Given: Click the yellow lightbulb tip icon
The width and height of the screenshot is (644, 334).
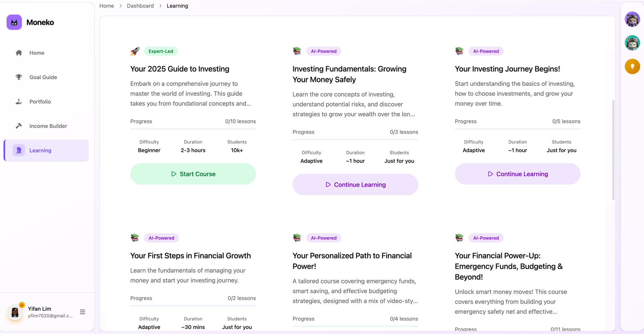Looking at the screenshot, I should click(632, 66).
